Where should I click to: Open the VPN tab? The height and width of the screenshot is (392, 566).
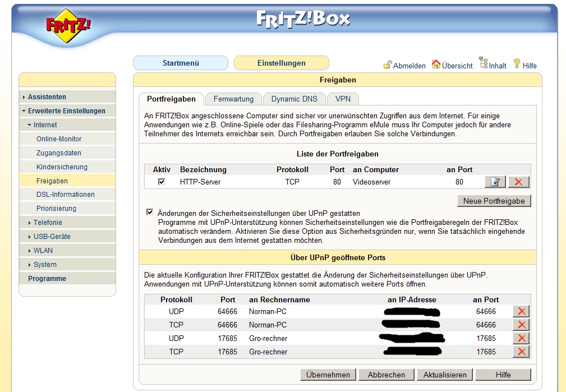[343, 99]
